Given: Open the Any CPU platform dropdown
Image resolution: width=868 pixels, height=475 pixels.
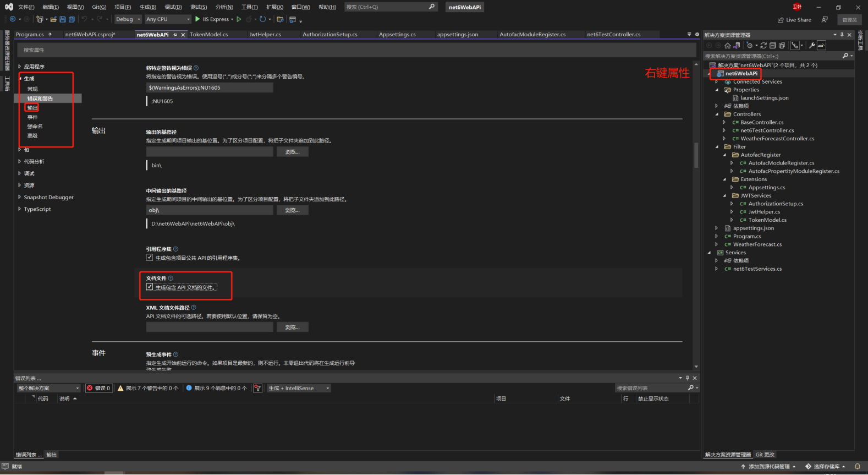Looking at the screenshot, I should pos(168,19).
